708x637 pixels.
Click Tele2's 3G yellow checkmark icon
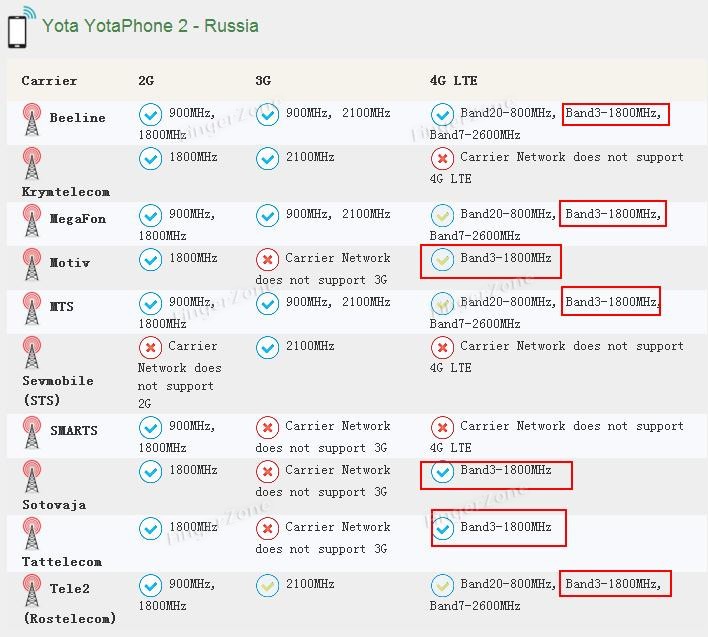(x=267, y=586)
